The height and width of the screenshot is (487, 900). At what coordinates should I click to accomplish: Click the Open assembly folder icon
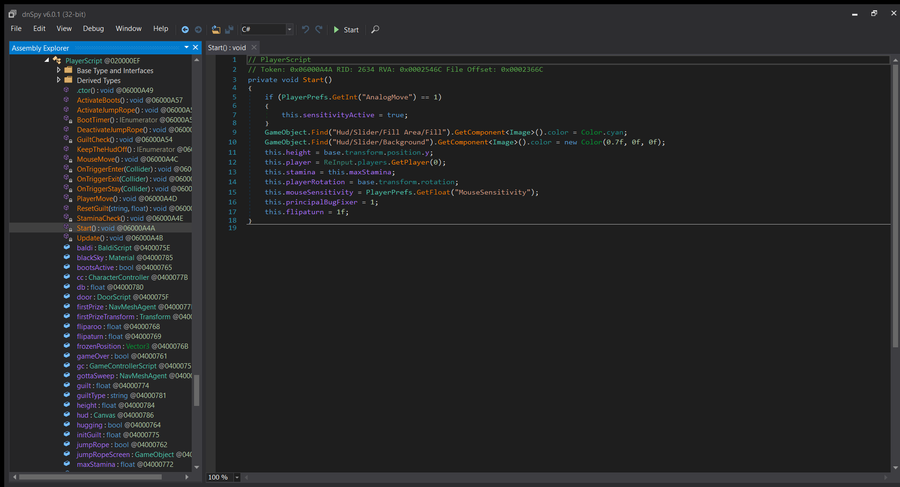click(x=216, y=29)
